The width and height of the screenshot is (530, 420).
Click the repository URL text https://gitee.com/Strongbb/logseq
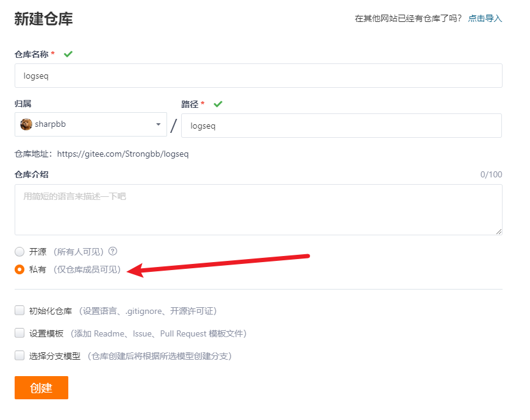123,154
